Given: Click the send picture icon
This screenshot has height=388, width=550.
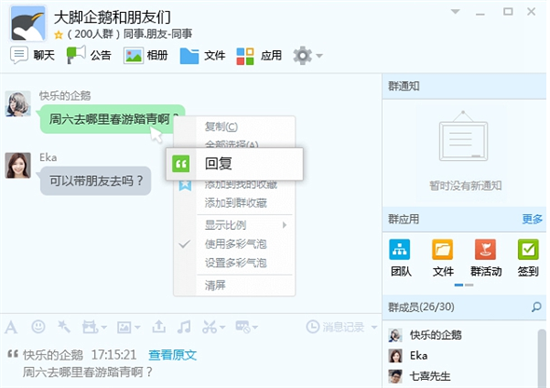Looking at the screenshot, I should coord(124,327).
